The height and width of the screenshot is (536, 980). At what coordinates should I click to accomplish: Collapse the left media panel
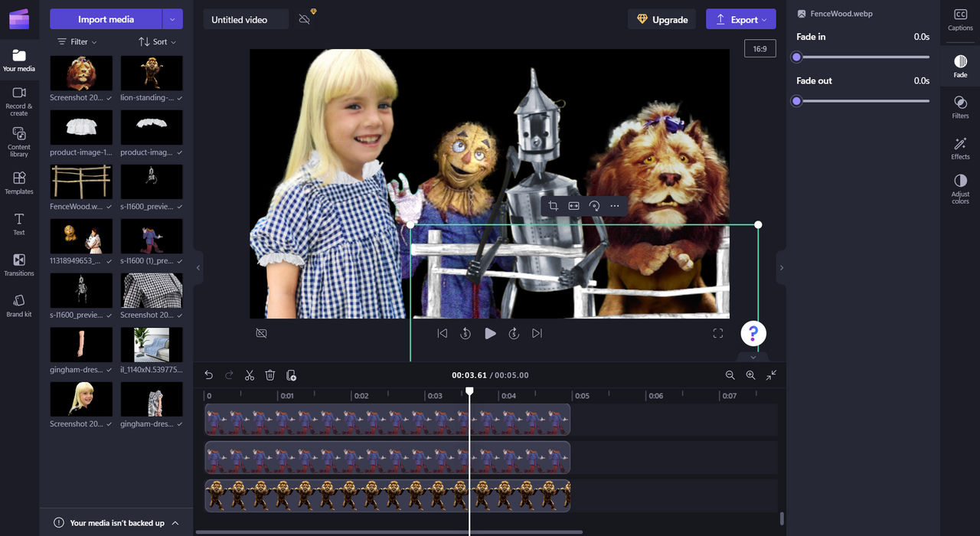198,268
